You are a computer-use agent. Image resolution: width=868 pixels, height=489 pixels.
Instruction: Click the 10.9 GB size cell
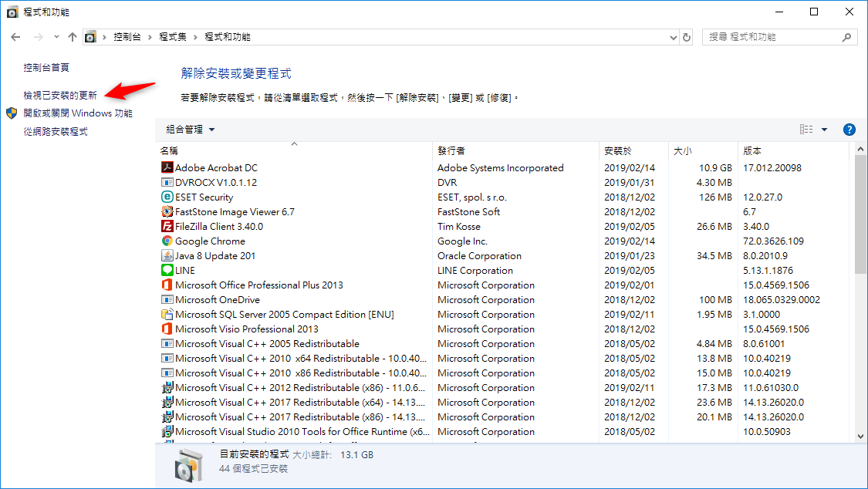click(715, 167)
